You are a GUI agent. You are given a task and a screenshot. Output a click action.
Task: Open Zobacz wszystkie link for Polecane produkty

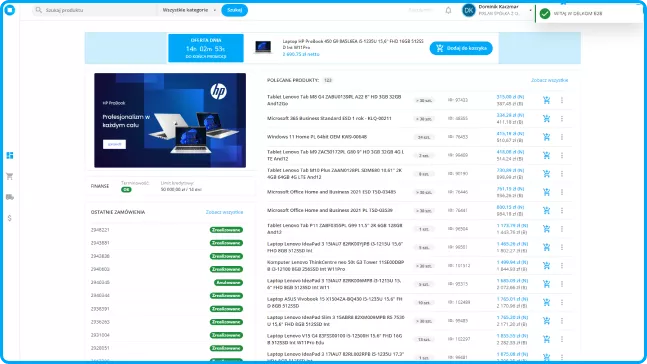tap(549, 80)
